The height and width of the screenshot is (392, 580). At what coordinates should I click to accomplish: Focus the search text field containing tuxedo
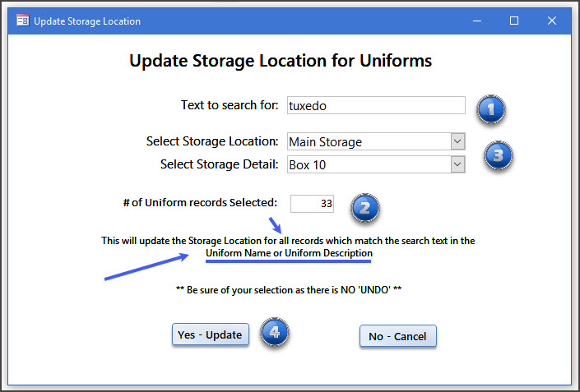375,105
